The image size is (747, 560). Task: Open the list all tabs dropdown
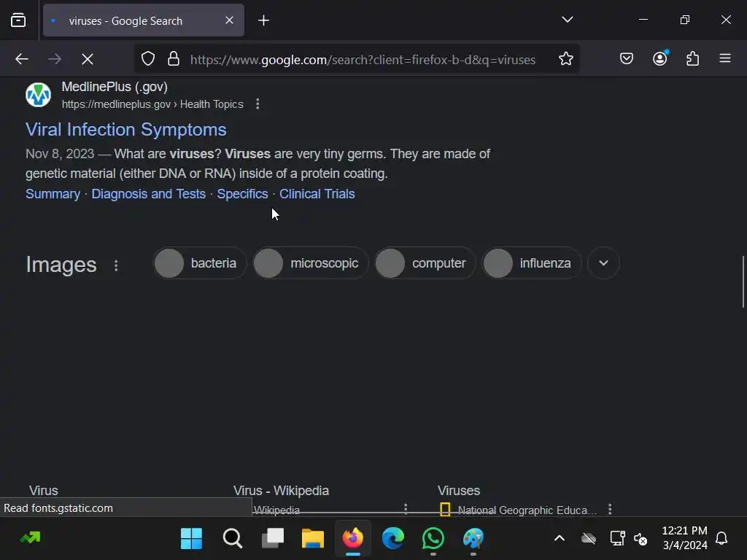(567, 20)
